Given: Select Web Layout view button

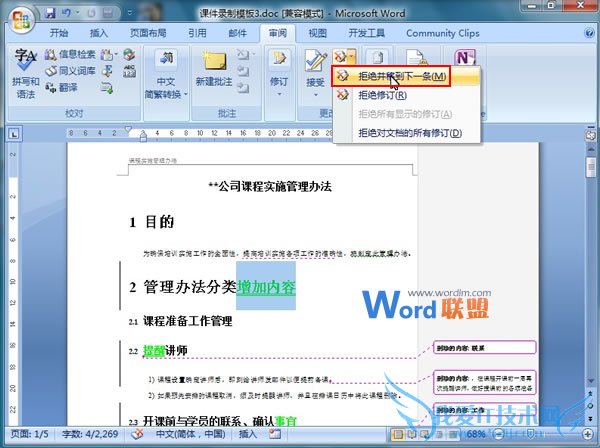Looking at the screenshot, I should tap(425, 434).
